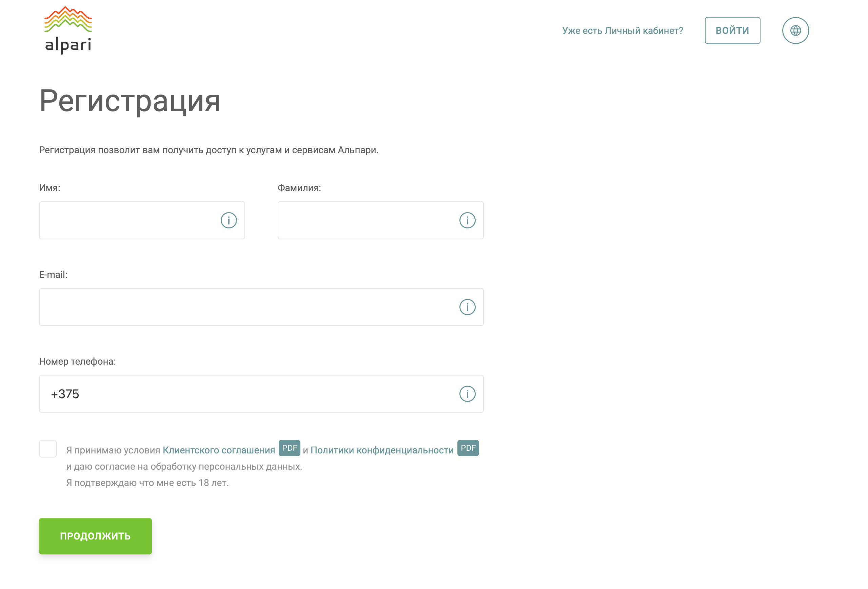Click the 18 years confirmation text
The width and height of the screenshot is (868, 589).
[147, 483]
